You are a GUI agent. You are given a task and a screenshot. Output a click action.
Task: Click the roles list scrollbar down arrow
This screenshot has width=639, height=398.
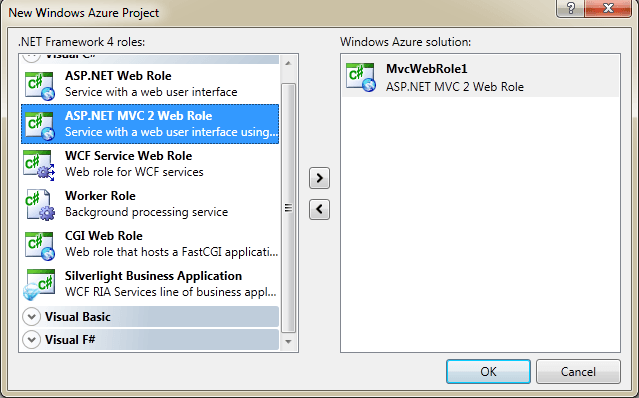click(x=288, y=342)
